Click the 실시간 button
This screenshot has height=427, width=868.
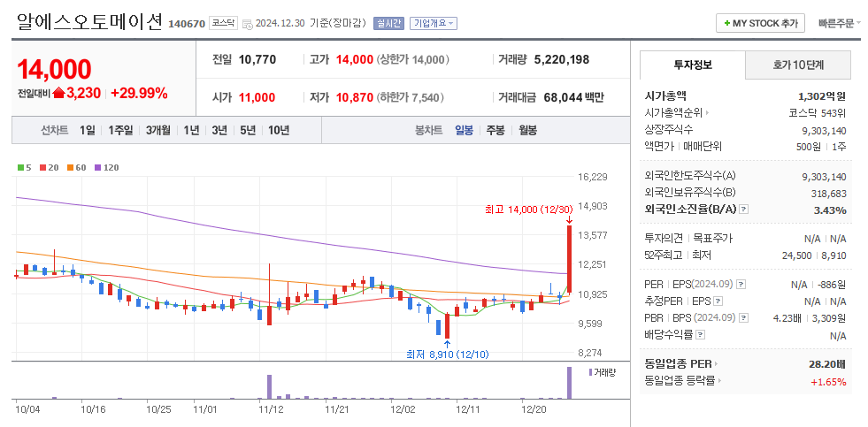click(389, 23)
